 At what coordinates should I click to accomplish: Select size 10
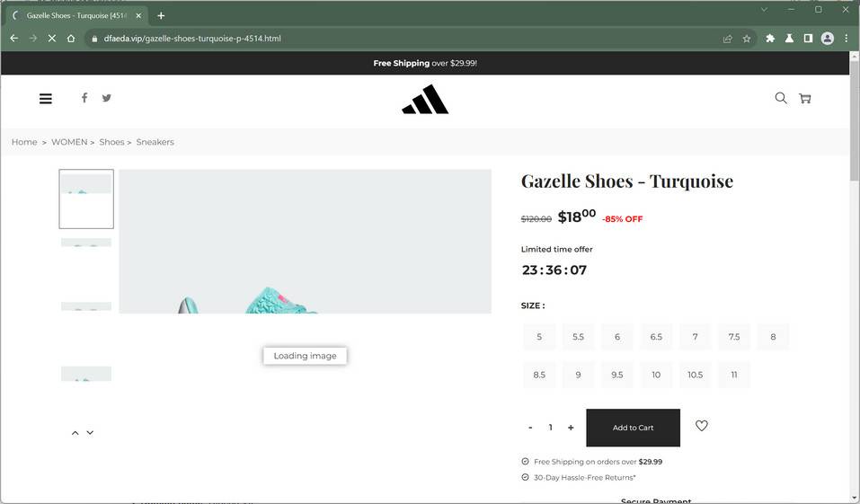pyautogui.click(x=656, y=375)
